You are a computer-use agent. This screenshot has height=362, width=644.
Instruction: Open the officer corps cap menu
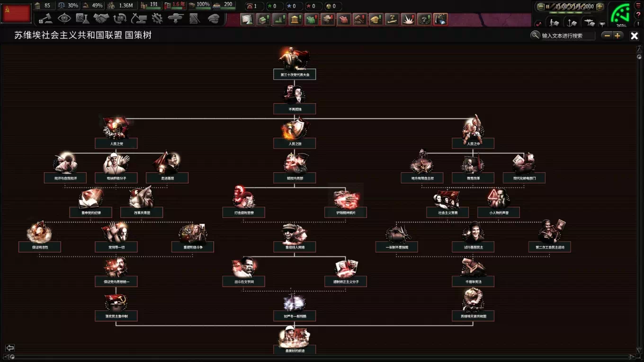point(214,18)
